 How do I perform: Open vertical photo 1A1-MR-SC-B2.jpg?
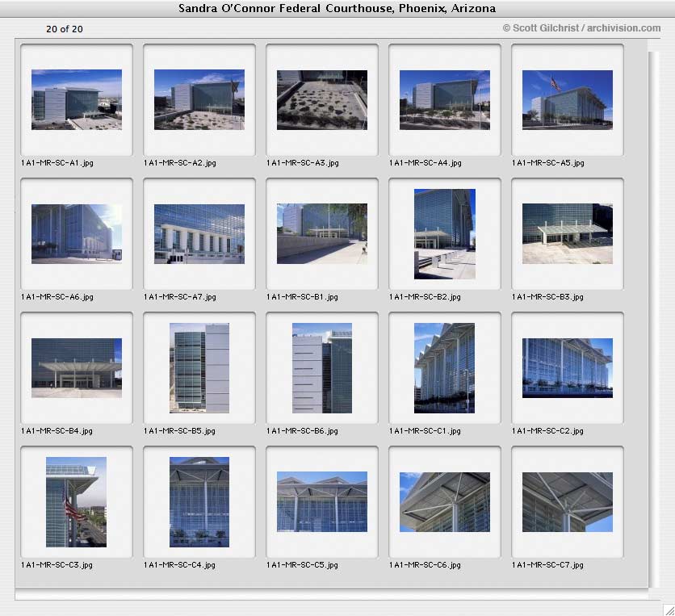pos(445,234)
